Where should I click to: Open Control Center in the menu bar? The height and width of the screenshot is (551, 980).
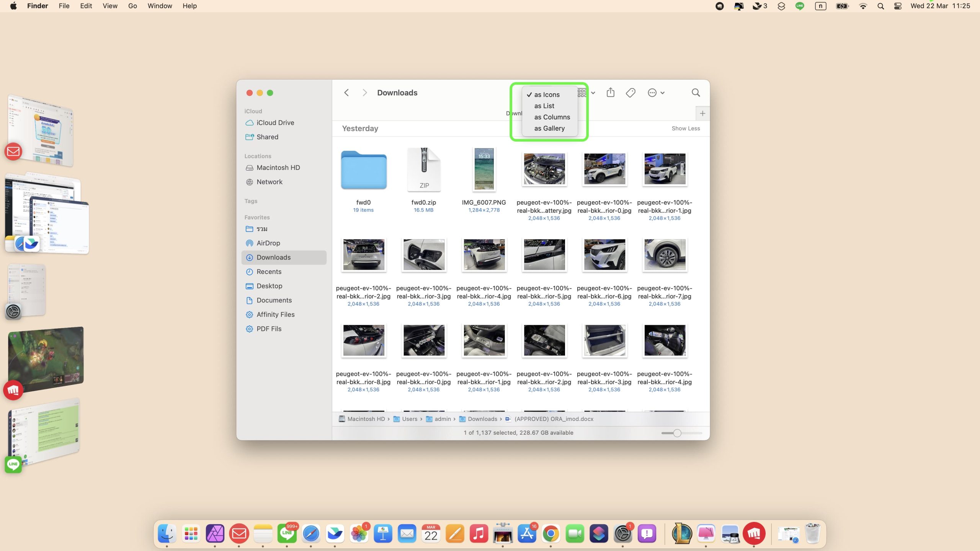tap(897, 6)
